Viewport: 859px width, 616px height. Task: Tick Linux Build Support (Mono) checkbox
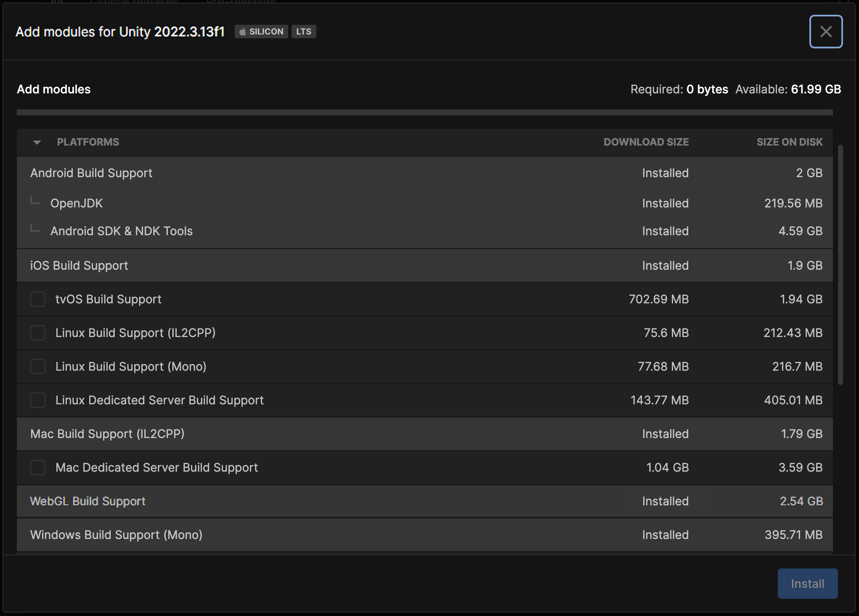tap(38, 366)
